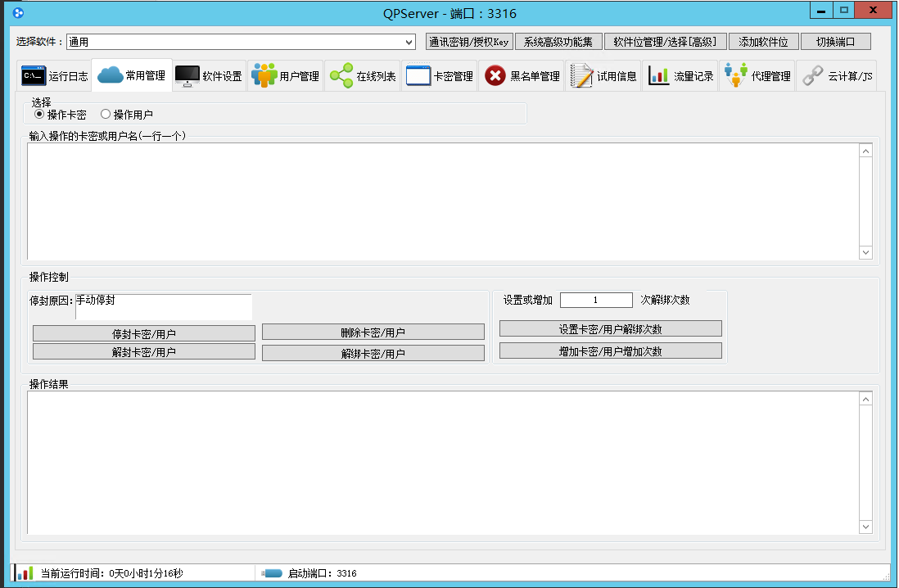Open 试用信息 notepad icon

(x=581, y=76)
